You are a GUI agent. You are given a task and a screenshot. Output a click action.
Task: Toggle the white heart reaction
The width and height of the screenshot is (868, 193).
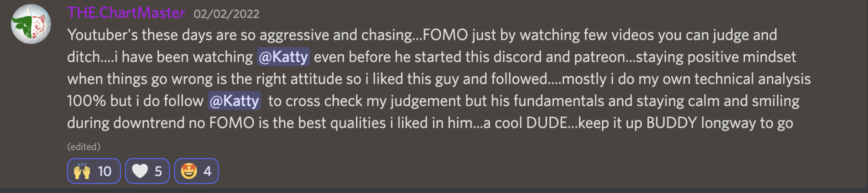(147, 171)
